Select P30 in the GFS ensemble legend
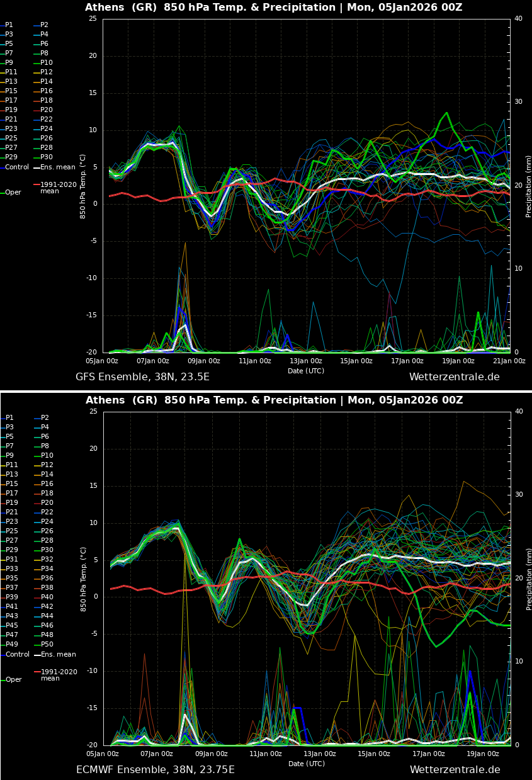 47,157
